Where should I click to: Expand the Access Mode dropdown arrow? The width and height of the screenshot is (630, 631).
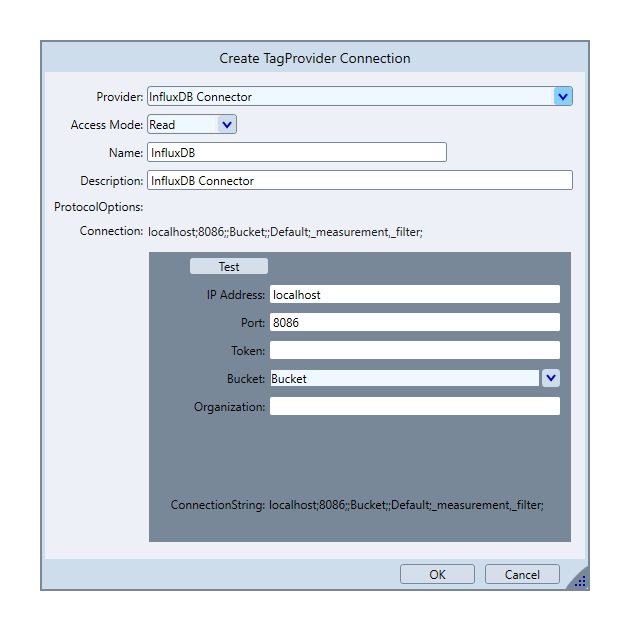coord(227,125)
